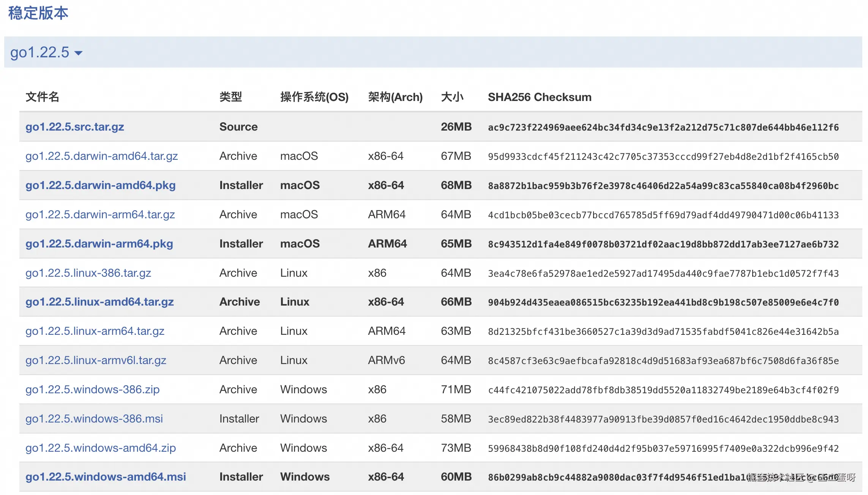This screenshot has width=868, height=495.
Task: Download go1.22.5.darwin-arm64.pkg installer
Action: (99, 244)
